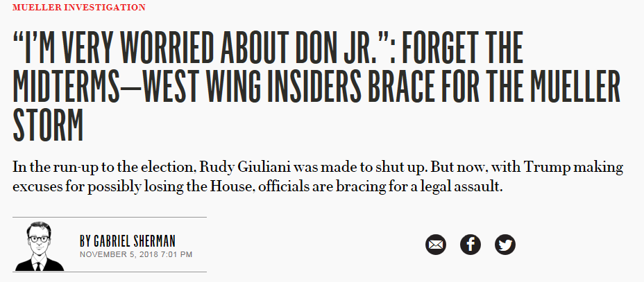Share the article with the Facebook icon
Screen dimensions: 644x282
[471, 245]
